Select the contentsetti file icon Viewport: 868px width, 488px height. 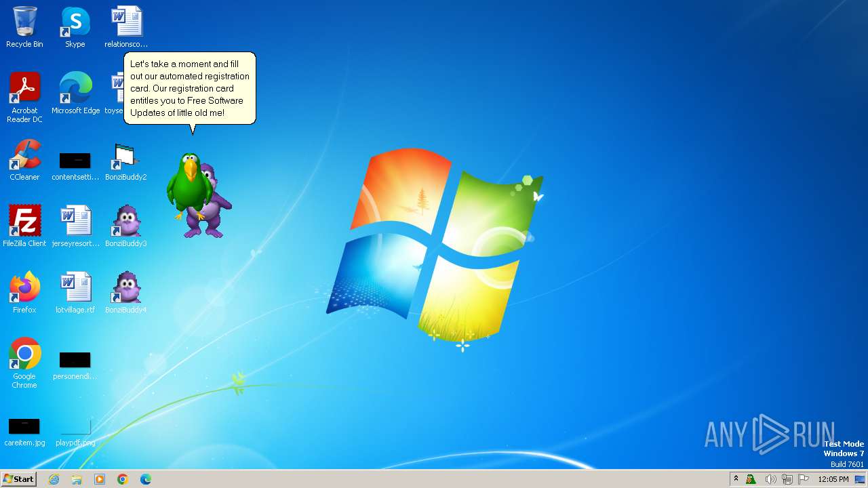(x=75, y=166)
